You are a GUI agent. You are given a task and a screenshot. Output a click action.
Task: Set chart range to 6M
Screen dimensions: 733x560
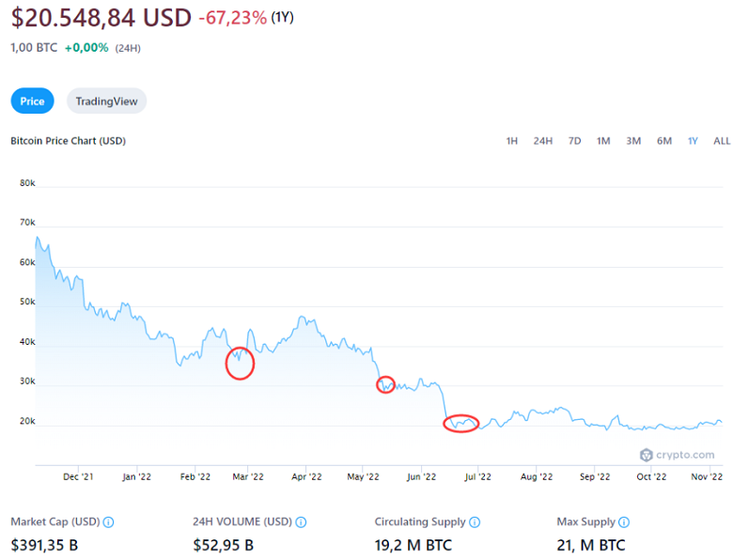click(x=664, y=141)
